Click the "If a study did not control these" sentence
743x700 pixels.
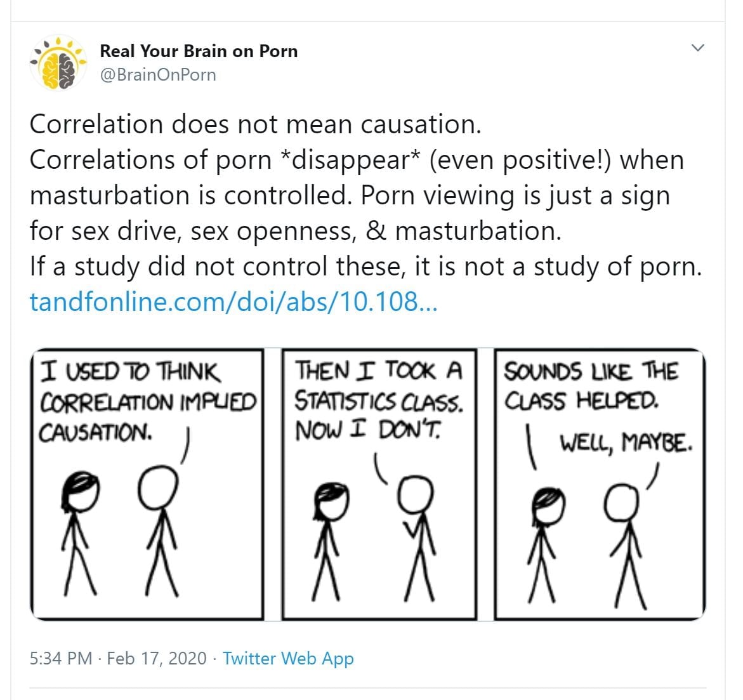tap(365, 267)
